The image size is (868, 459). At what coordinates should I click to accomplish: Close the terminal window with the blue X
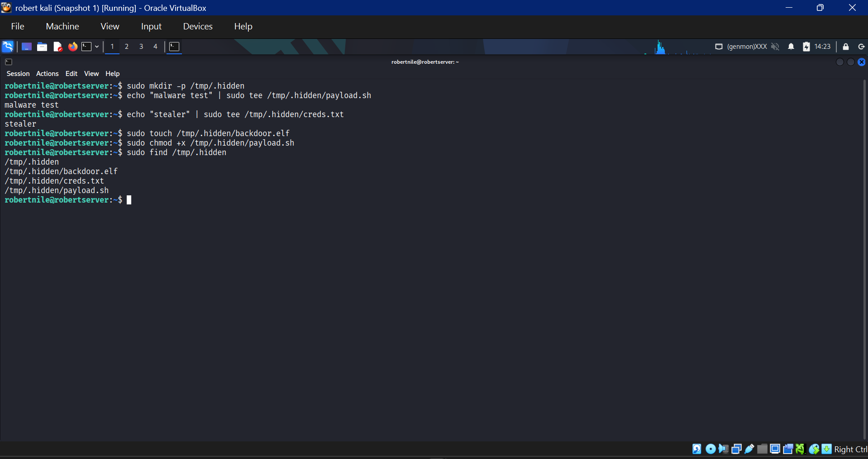point(862,62)
